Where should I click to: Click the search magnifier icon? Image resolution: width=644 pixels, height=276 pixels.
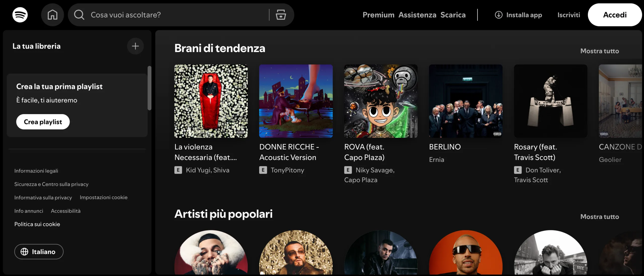point(79,15)
